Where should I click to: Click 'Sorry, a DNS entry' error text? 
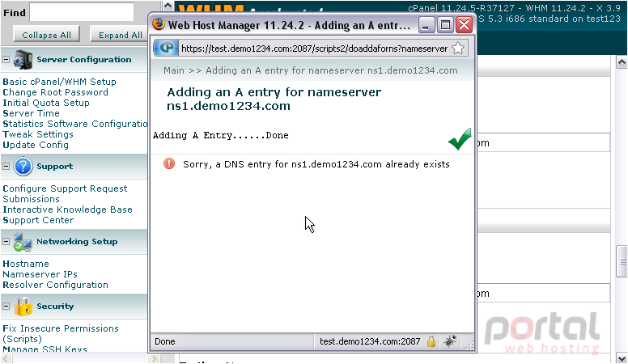click(316, 164)
